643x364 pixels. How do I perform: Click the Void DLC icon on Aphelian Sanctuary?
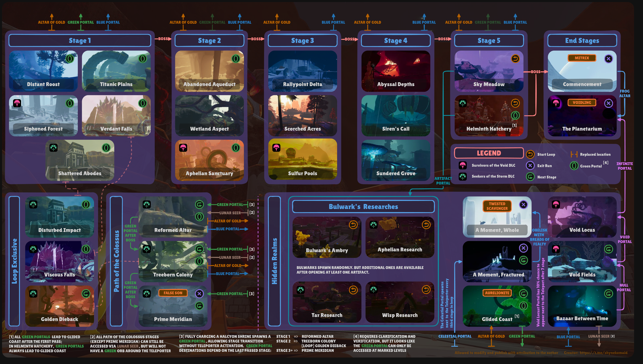183,148
